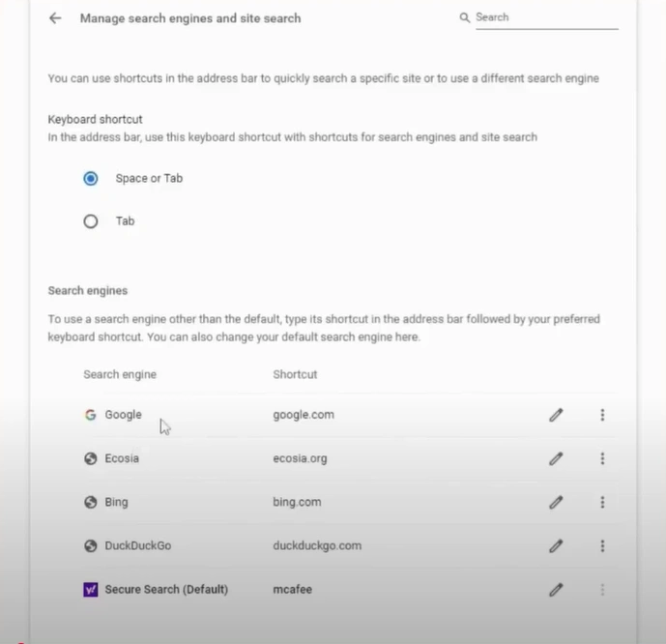
Task: Click the ecosia.org shortcut text
Action: pos(300,458)
